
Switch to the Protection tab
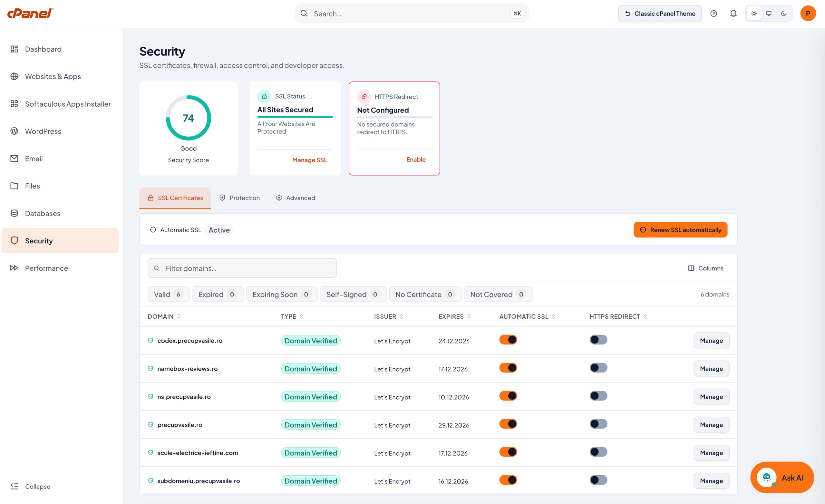[x=239, y=198]
